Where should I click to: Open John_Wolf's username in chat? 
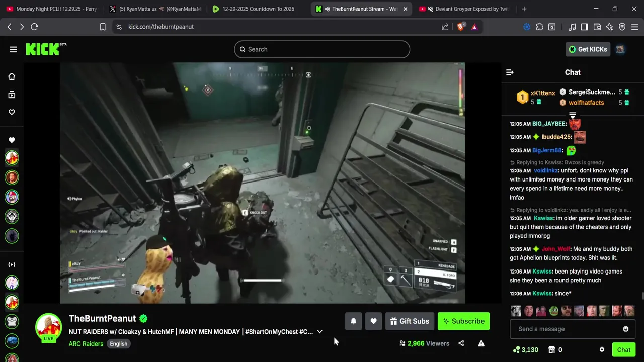[x=555, y=249]
